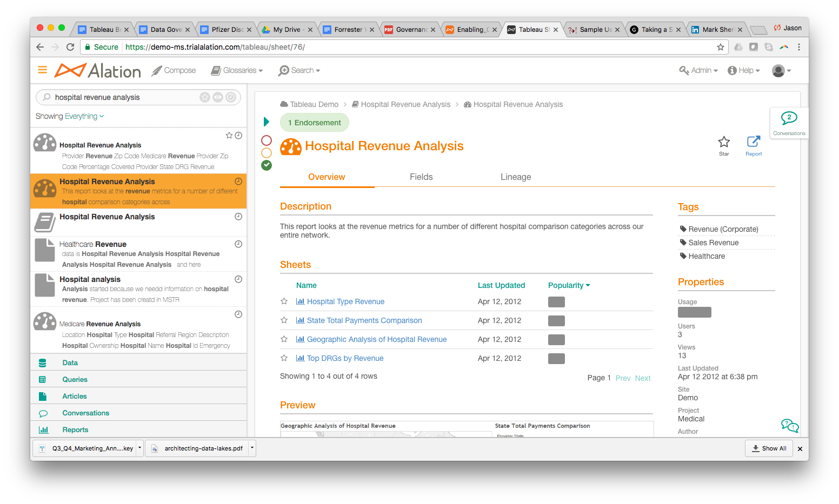839x504 pixels.
Task: Open the hamburger menu next to Alation logo
Action: (42, 70)
